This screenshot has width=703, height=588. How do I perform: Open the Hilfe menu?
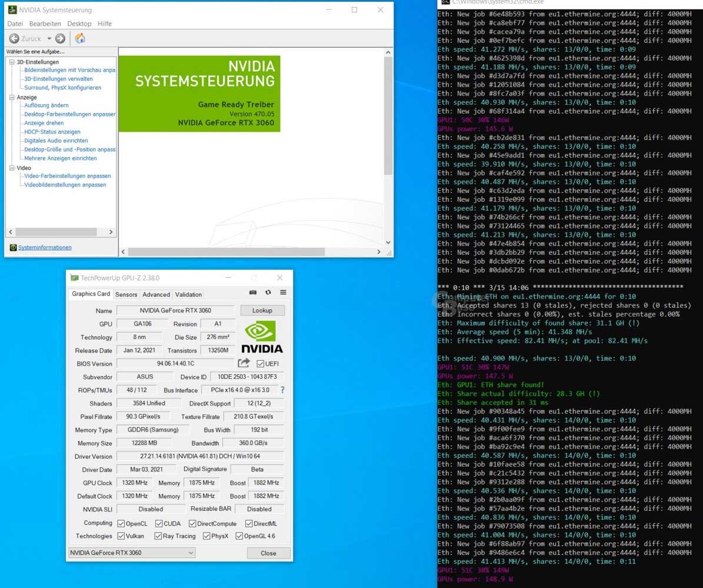[x=105, y=24]
